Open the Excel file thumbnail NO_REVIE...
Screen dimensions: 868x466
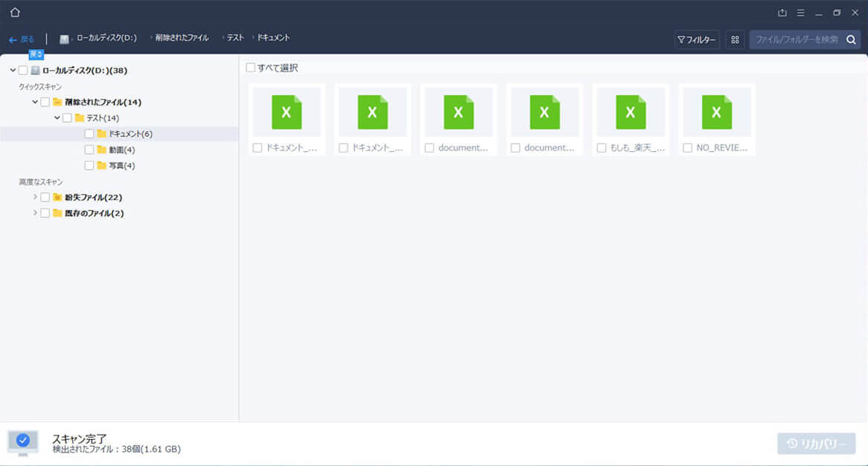click(715, 112)
